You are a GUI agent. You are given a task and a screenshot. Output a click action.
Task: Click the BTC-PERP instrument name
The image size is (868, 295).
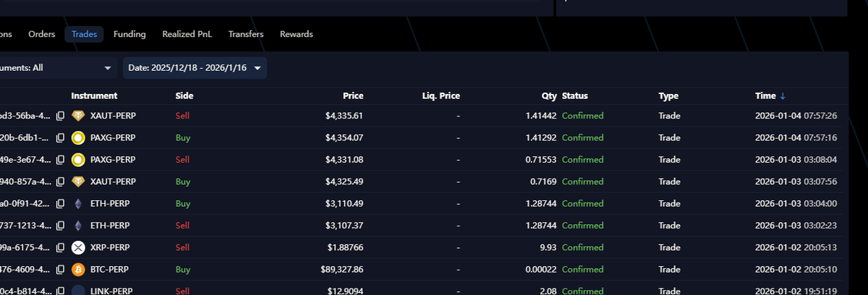click(x=110, y=270)
